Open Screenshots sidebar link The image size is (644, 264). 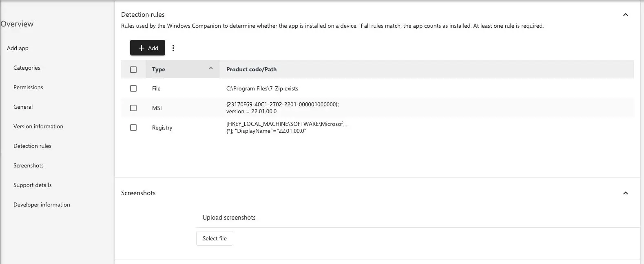click(x=29, y=165)
